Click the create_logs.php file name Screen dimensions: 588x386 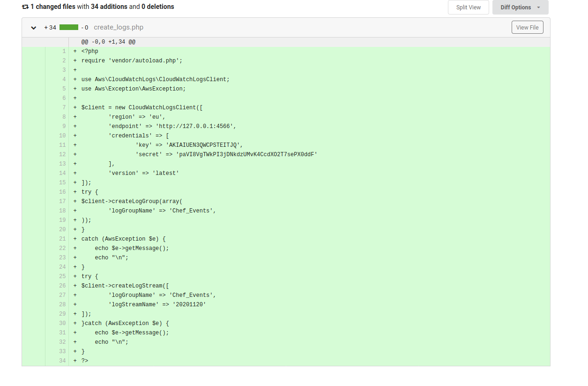[x=119, y=28]
